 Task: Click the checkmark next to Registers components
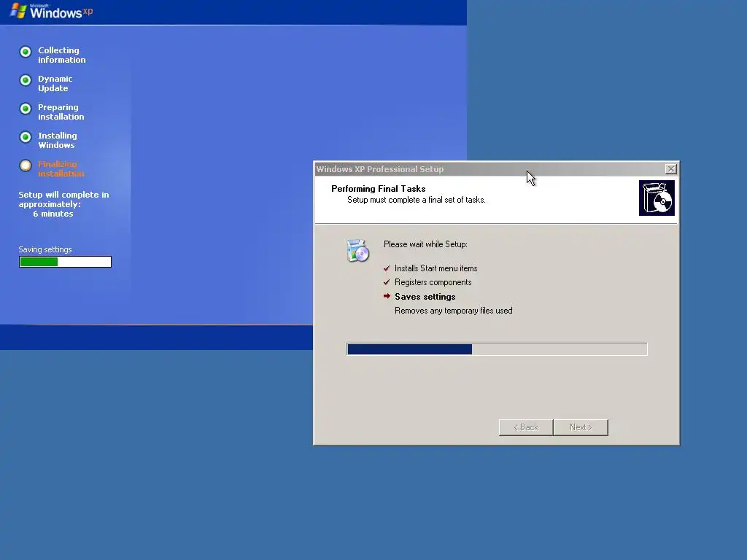(387, 282)
